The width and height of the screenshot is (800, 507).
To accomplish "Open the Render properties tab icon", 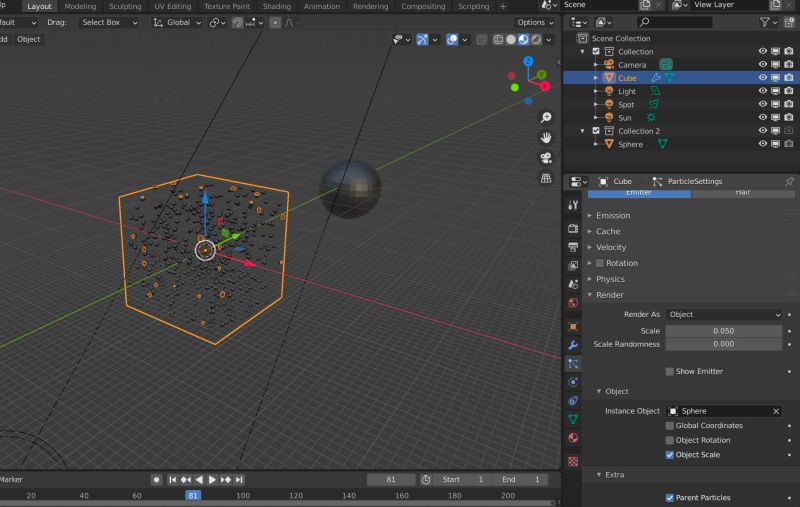I will 573,228.
